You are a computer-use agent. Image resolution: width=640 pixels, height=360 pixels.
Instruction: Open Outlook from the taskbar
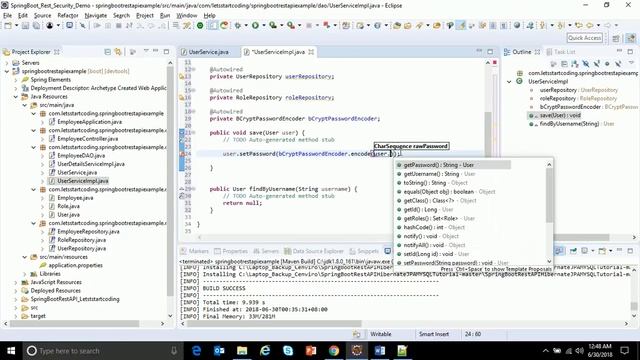pyautogui.click(x=219, y=351)
